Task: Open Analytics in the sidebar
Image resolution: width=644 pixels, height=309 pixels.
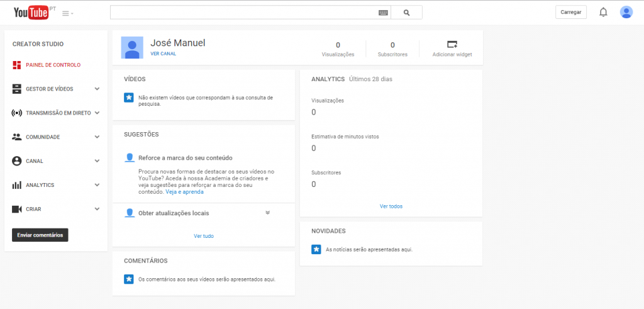Action: [40, 185]
